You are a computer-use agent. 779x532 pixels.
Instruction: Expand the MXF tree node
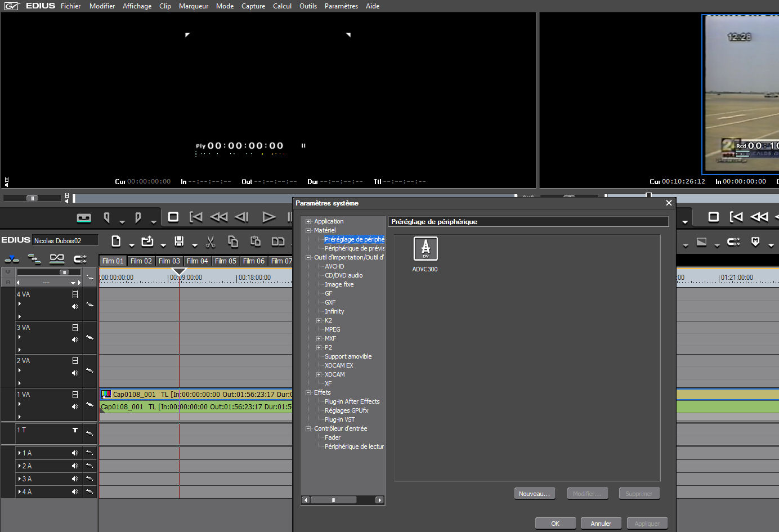point(319,338)
